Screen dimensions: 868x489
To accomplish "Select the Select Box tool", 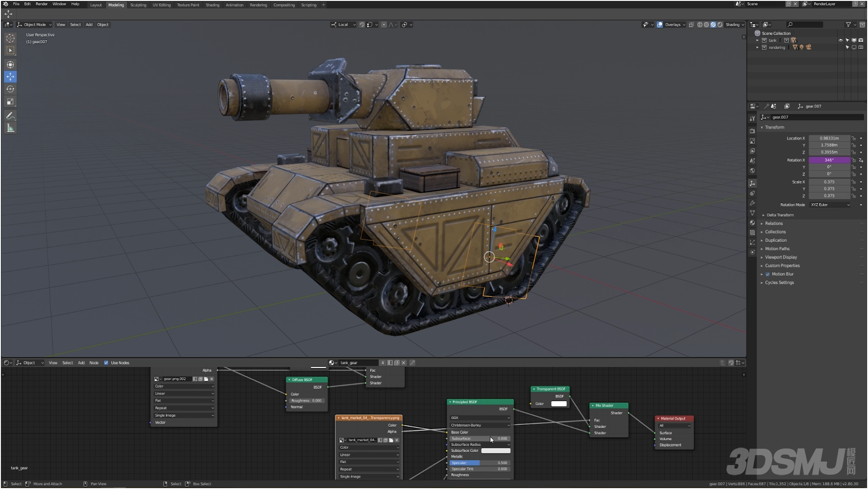I will [10, 51].
